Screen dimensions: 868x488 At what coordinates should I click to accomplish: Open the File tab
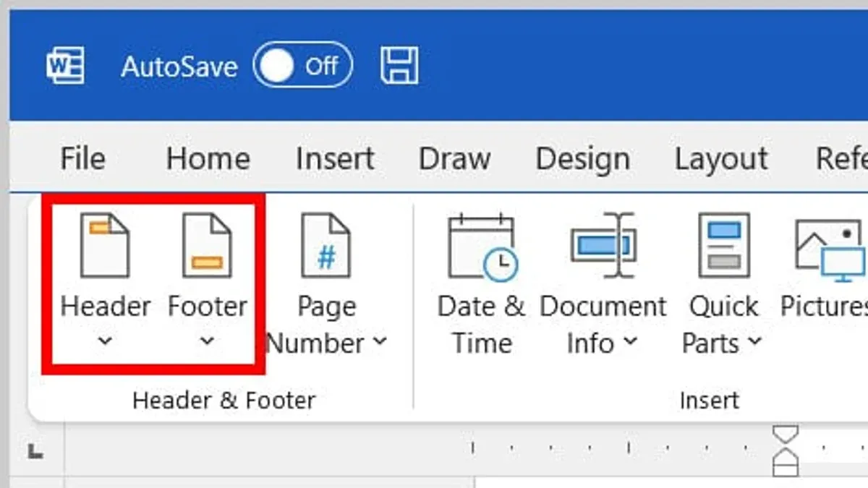point(82,158)
